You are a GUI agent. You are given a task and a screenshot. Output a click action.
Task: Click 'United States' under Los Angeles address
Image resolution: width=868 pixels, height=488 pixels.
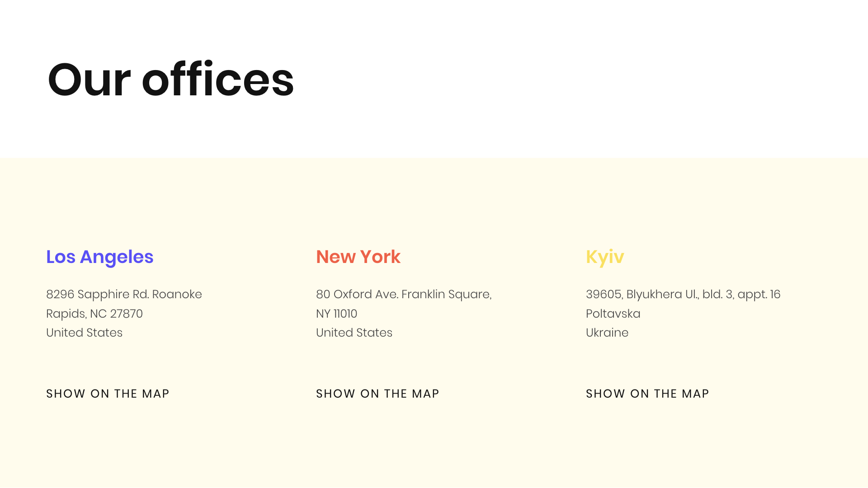pos(84,333)
